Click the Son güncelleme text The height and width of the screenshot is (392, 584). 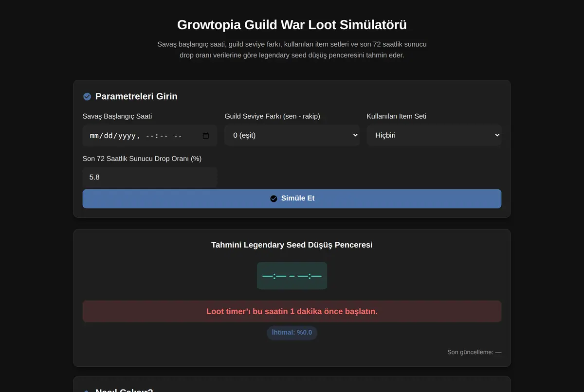click(x=474, y=352)
